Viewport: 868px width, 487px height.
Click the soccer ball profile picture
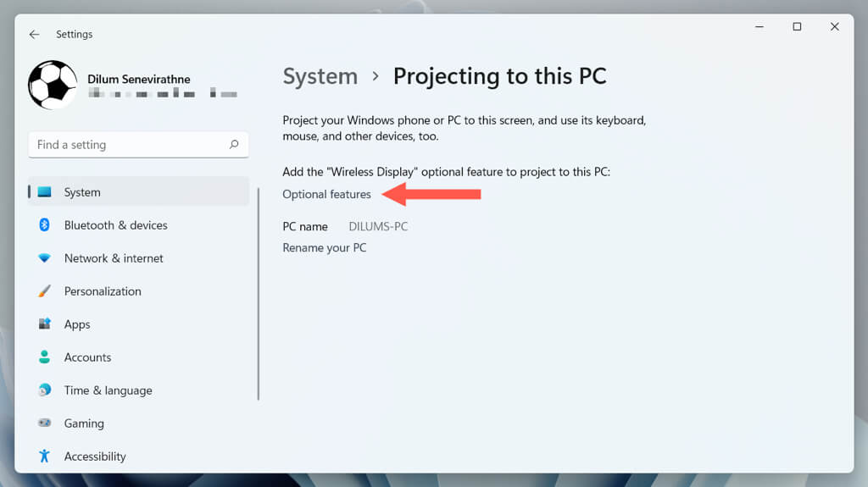(53, 86)
